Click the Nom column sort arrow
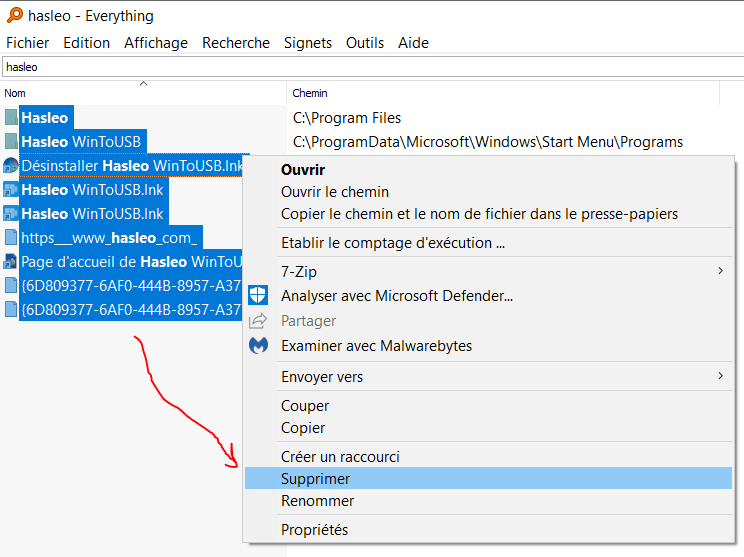Viewport: 744px width, 557px height. click(143, 84)
